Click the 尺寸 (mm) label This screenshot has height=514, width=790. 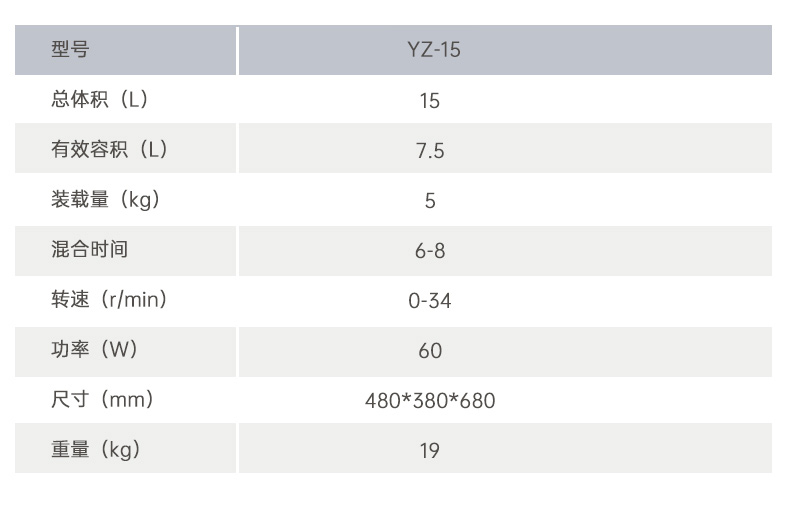[102, 399]
